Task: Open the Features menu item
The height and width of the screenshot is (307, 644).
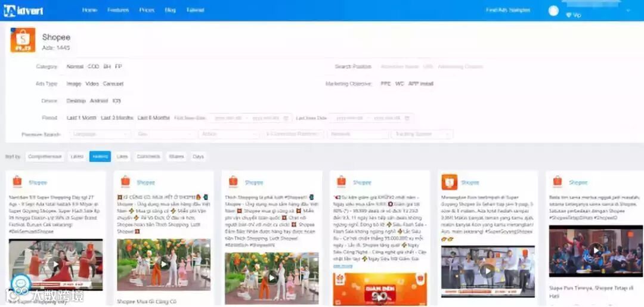Action: (118, 10)
